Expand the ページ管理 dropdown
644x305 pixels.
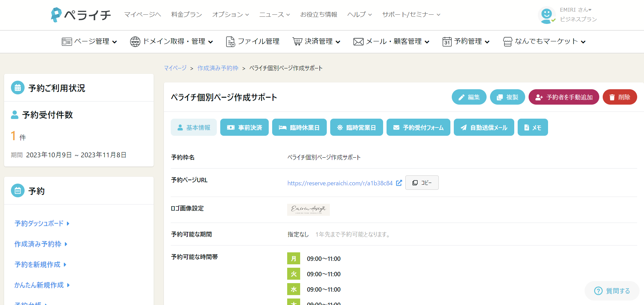coord(89,42)
